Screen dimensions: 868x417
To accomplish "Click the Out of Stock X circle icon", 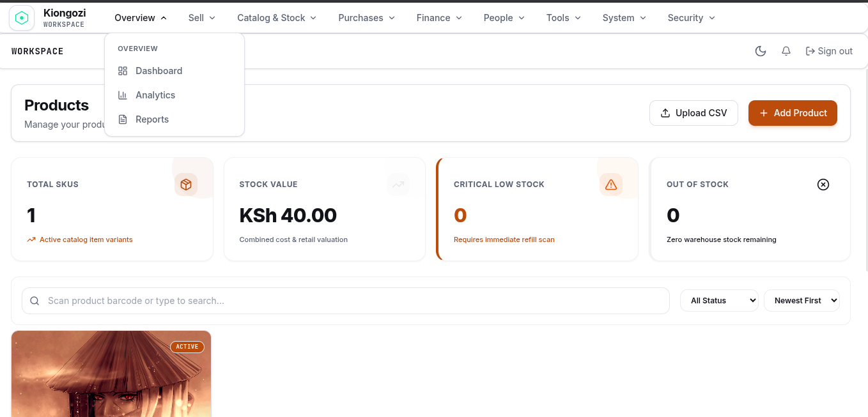I will (x=823, y=185).
